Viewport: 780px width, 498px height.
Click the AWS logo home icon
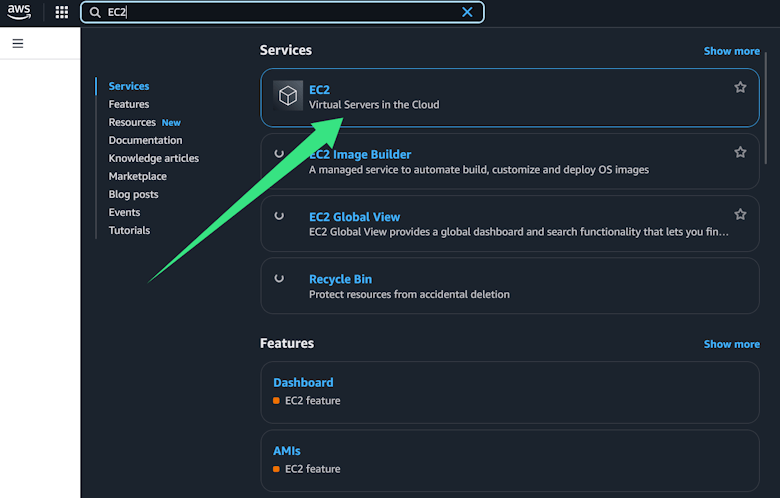coord(20,12)
